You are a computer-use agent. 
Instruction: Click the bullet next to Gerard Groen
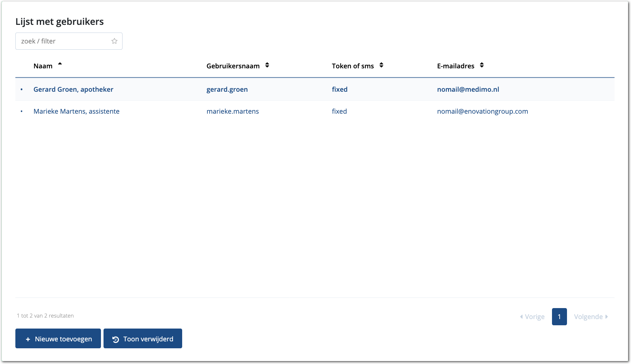(22, 90)
